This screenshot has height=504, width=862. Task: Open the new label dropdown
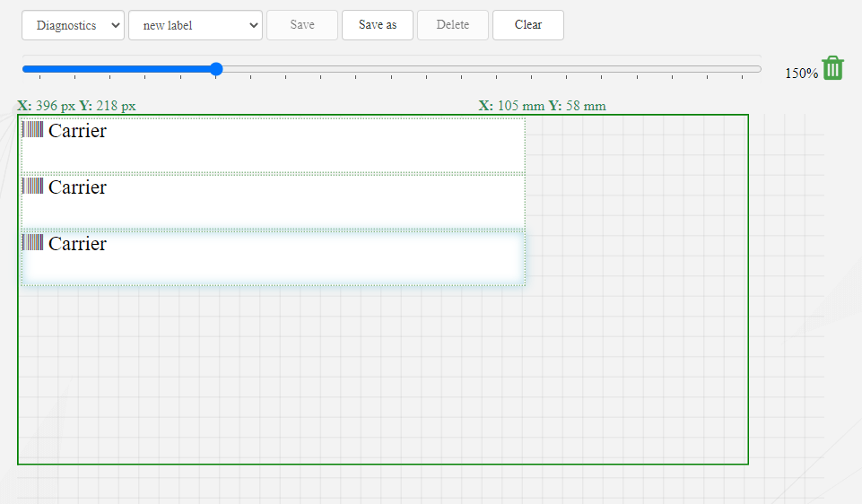click(x=196, y=25)
